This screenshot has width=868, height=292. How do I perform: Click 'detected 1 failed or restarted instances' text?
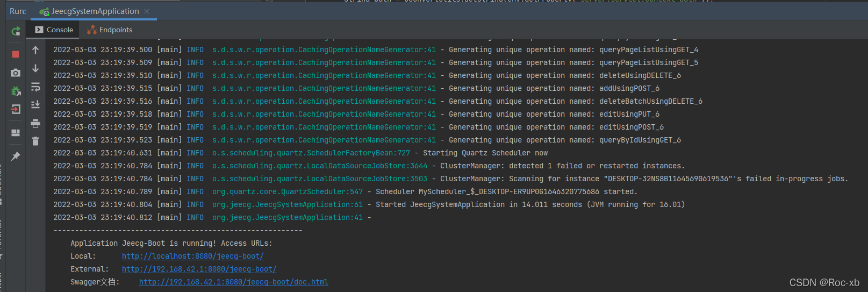(596, 166)
